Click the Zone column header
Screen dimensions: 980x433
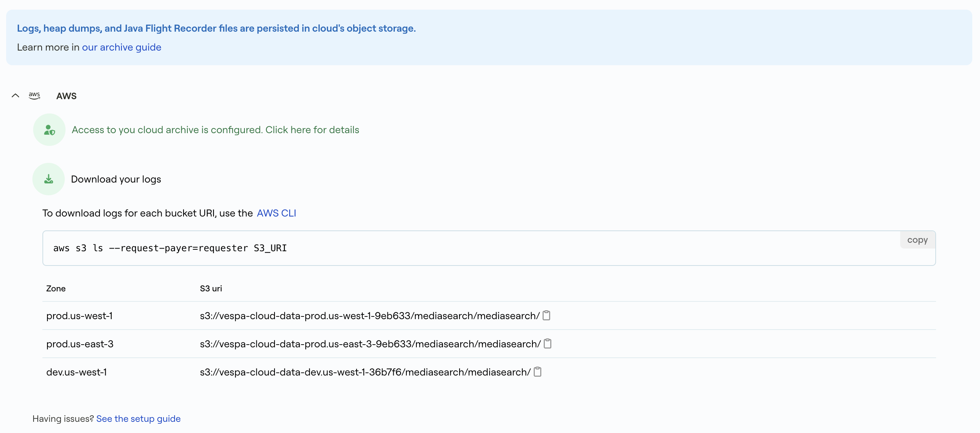click(x=56, y=288)
